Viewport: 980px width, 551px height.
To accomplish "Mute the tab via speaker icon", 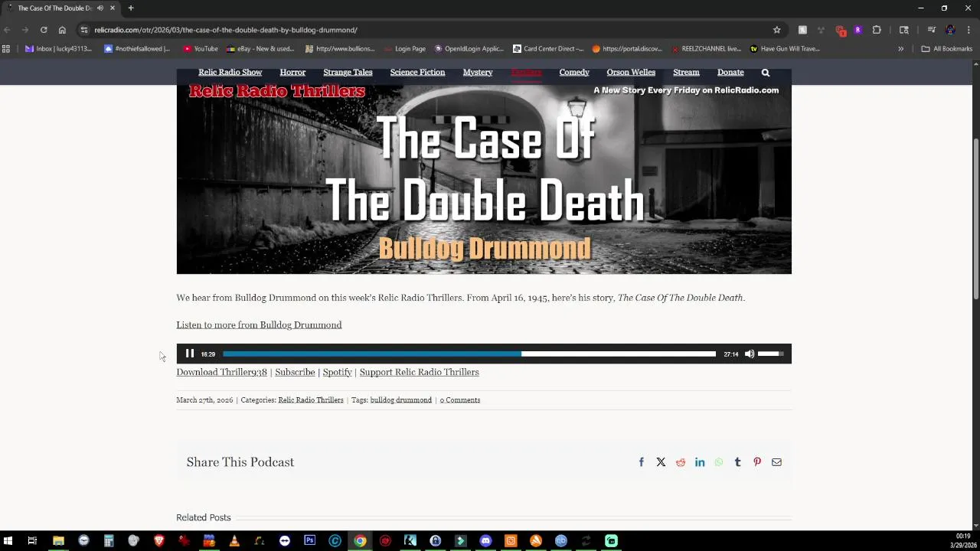I will pos(100,8).
